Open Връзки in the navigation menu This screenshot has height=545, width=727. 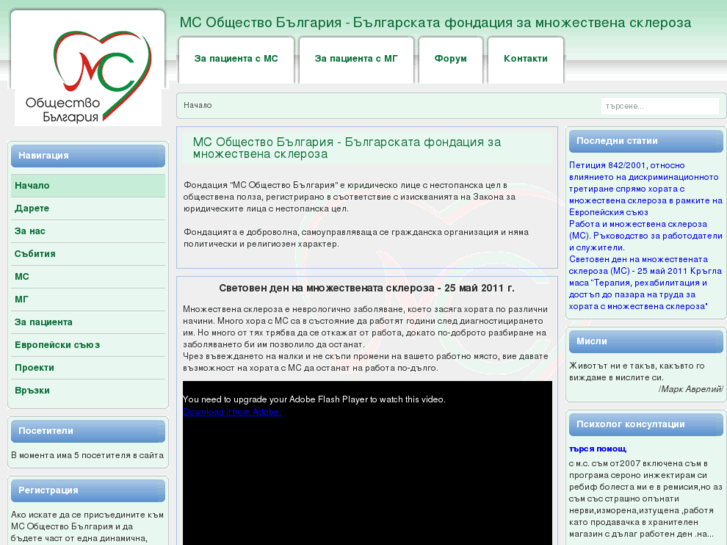pyautogui.click(x=88, y=390)
